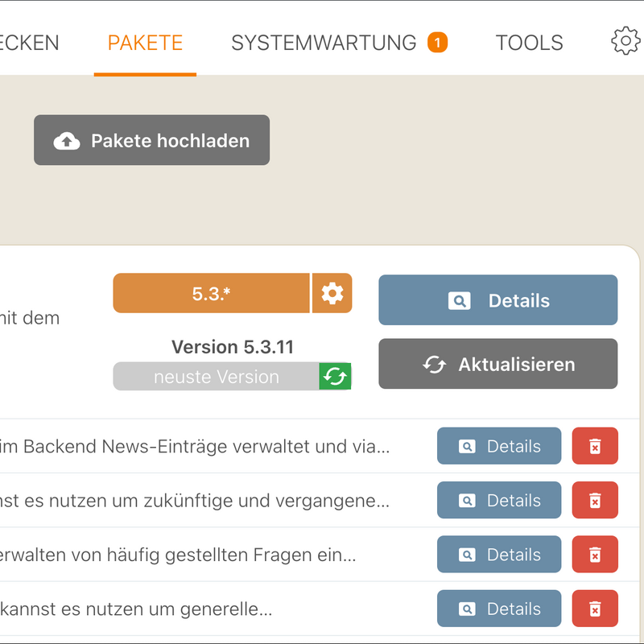
Task: Click the text 'nst es nutzen um zukünftige und vergangene...'
Action: click(x=195, y=501)
